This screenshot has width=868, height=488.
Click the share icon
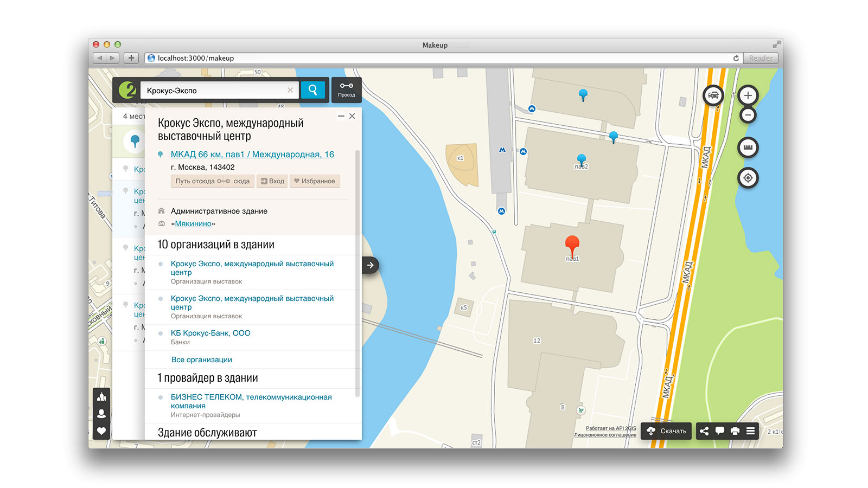click(x=704, y=431)
